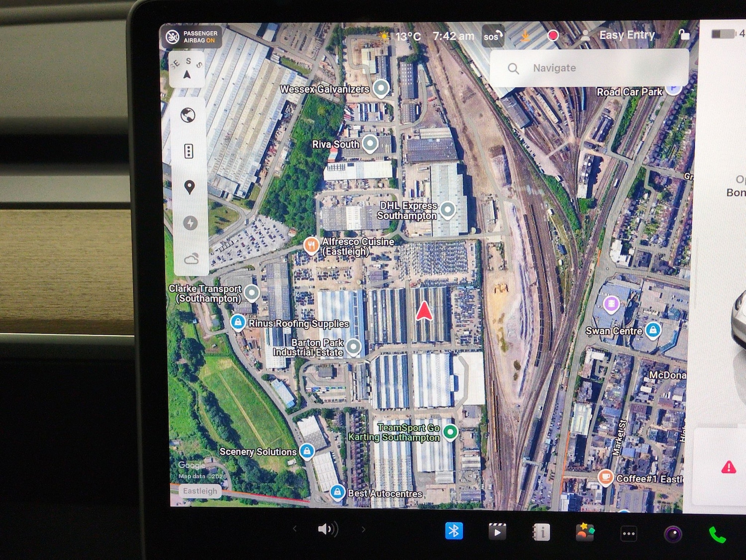746x560 pixels.
Task: Tap the red dashcam record icon
Action: click(x=553, y=35)
